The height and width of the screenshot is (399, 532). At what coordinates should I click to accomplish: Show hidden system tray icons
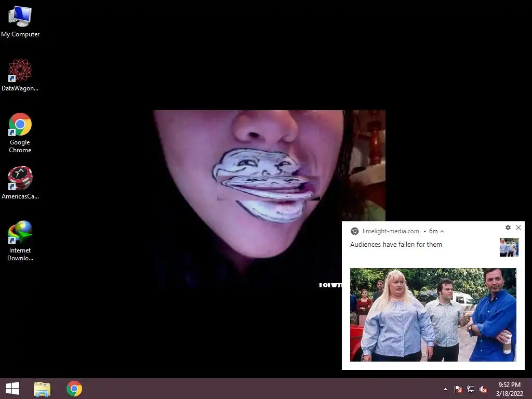click(445, 389)
